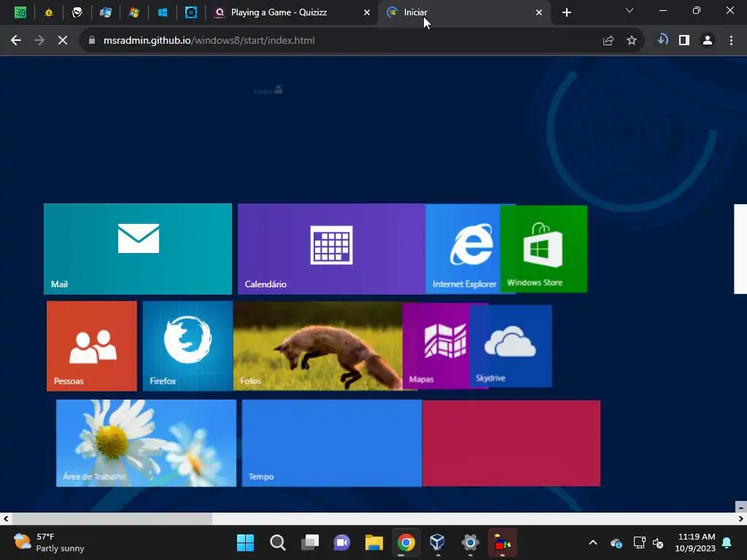Show hidden system tray icons

593,542
